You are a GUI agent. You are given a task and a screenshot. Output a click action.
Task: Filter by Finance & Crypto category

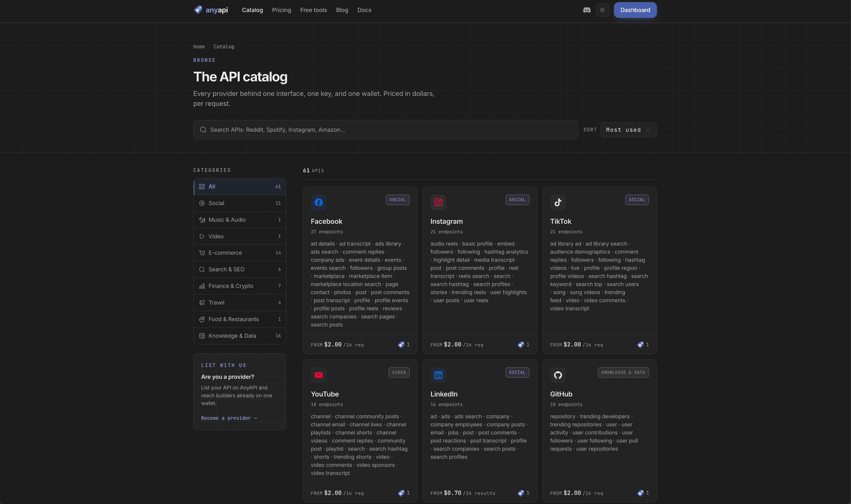click(240, 286)
